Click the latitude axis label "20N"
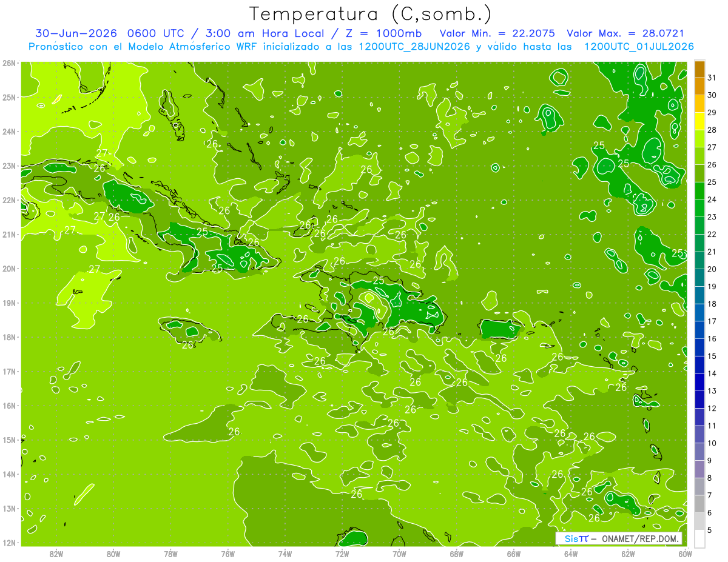Viewport: 728px width, 562px height. click(x=9, y=269)
